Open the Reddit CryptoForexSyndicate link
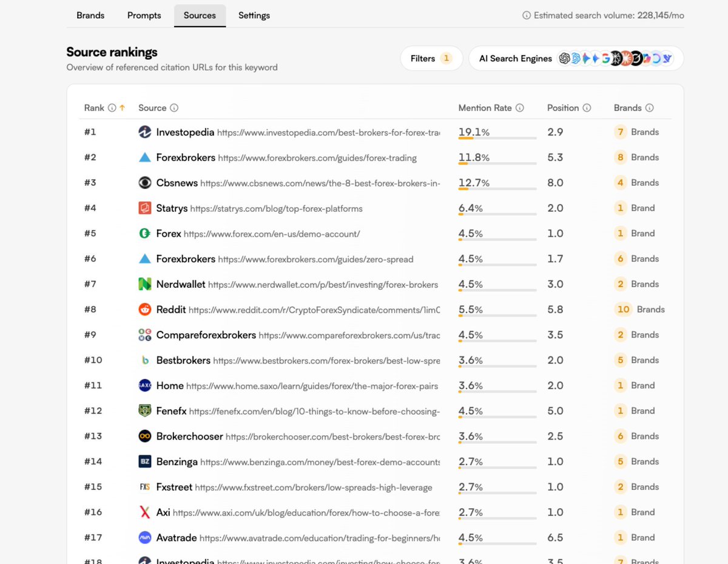 coord(314,310)
